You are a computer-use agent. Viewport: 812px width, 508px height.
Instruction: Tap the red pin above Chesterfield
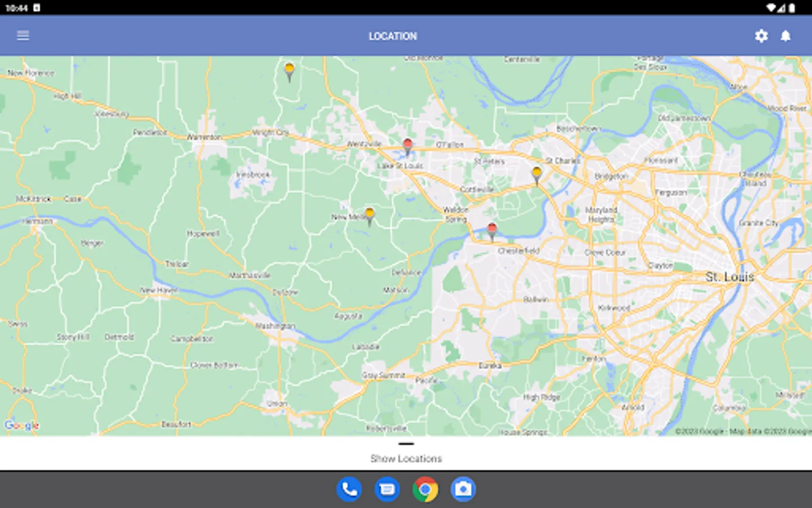(492, 231)
